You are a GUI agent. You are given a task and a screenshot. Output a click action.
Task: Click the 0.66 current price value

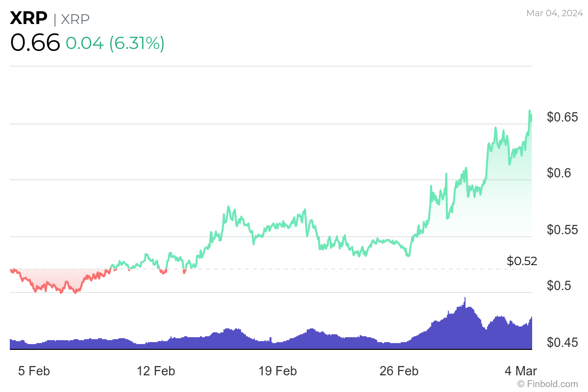(x=35, y=43)
